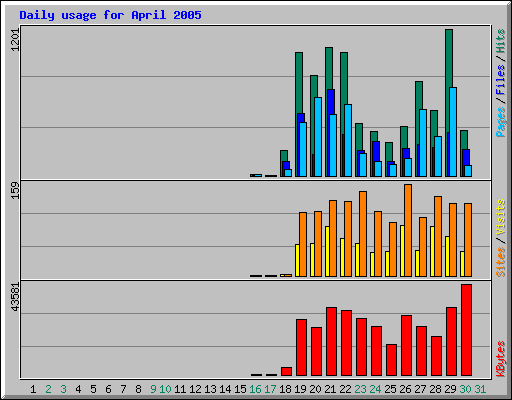Click the yellow visits bar for day 19
This screenshot has width=512, height=400.
[x=297, y=261]
